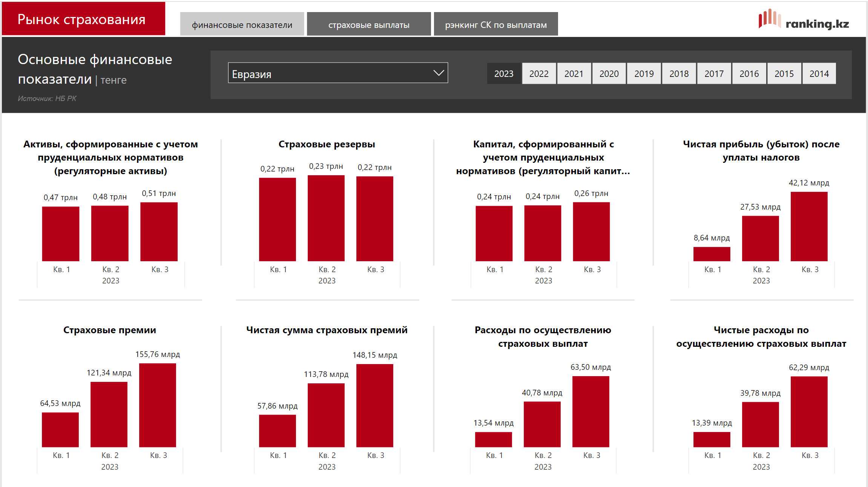Click the 8,64 млрд net profit bar
The height and width of the screenshot is (487, 868).
pos(712,254)
